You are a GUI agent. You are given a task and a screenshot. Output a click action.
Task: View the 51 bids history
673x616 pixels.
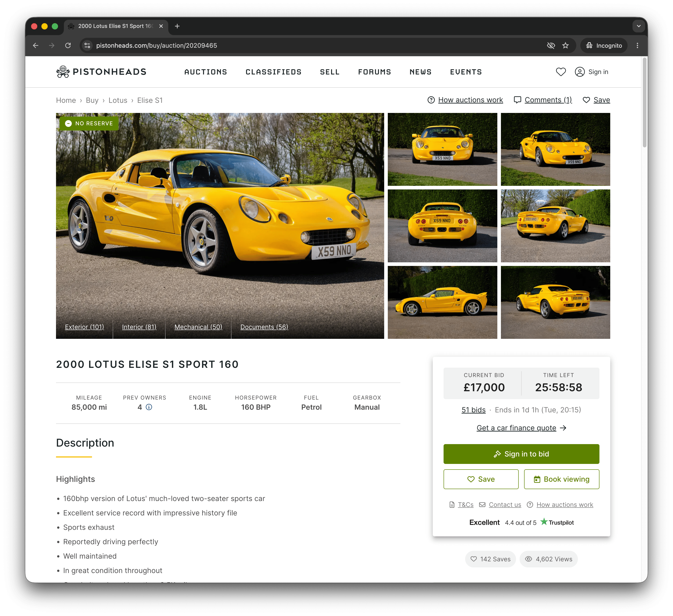(473, 410)
